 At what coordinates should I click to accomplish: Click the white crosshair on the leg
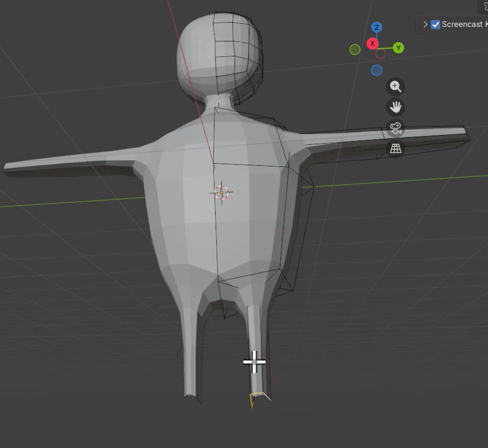click(x=254, y=362)
